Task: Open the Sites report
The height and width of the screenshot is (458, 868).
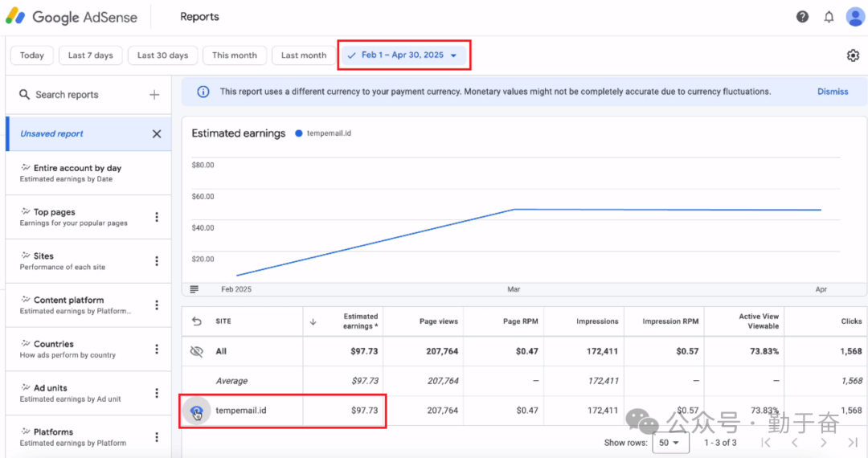Action: point(88,261)
